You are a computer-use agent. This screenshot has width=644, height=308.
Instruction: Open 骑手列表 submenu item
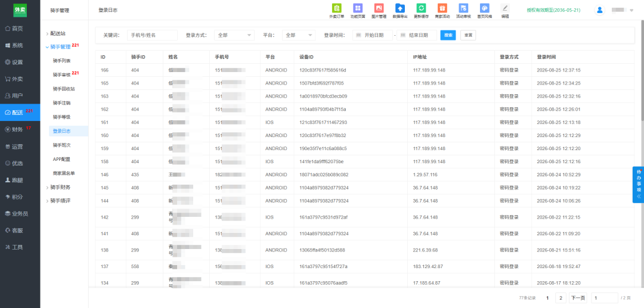coord(61,61)
